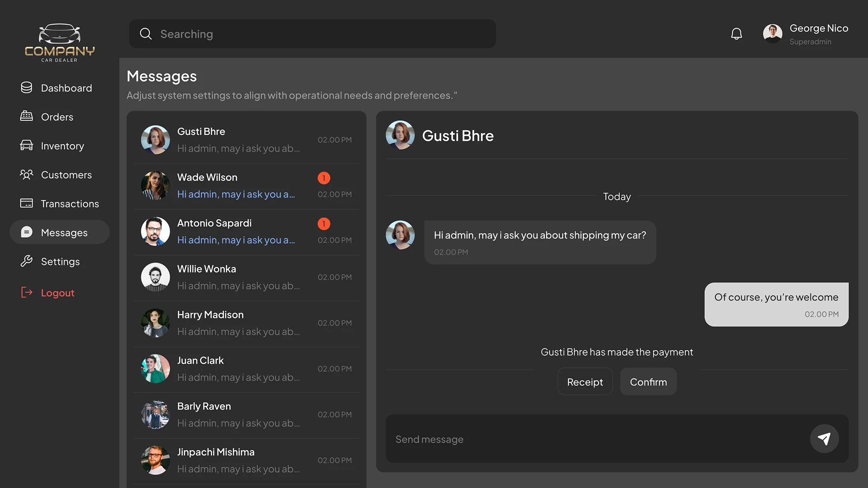Click the Confirm payment button
The image size is (868, 488).
coord(648,381)
